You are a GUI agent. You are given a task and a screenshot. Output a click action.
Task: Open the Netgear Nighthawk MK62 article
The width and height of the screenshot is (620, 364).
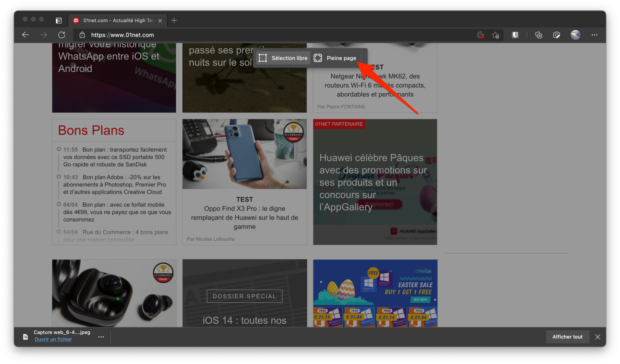click(x=375, y=85)
